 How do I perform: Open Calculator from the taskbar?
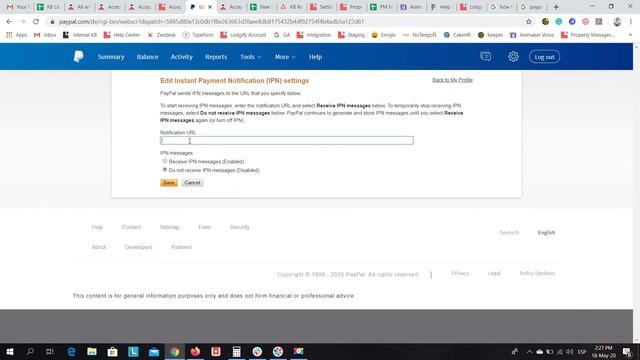(236, 351)
